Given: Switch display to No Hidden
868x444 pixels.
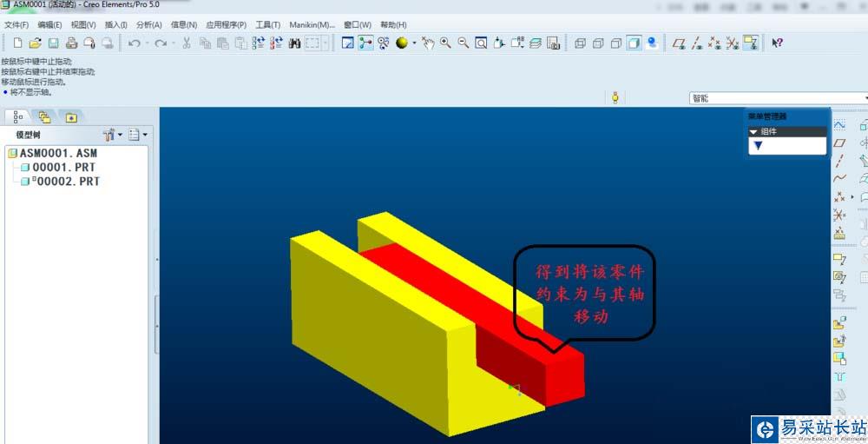Looking at the screenshot, I should point(615,43).
